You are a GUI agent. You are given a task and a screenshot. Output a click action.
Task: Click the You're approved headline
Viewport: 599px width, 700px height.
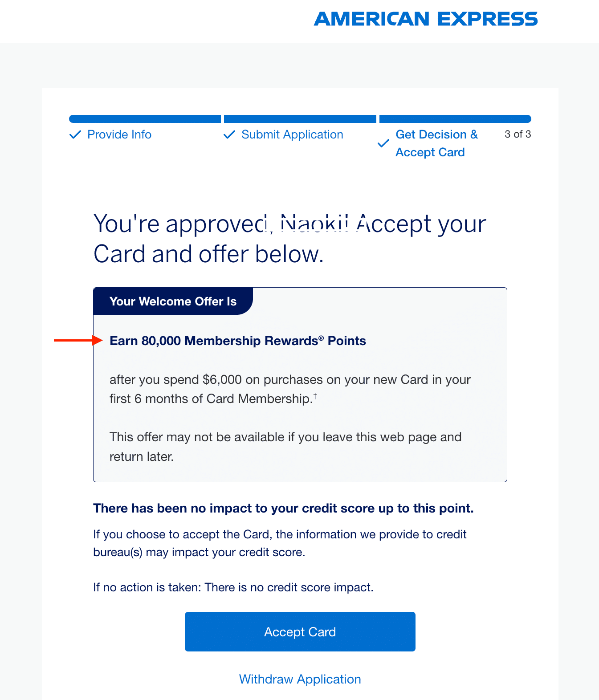(289, 239)
